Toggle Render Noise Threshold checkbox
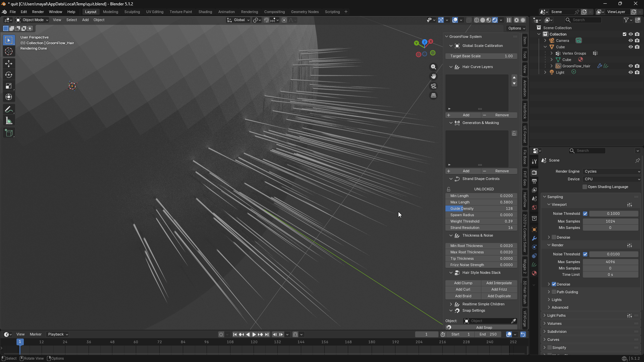 [x=585, y=254]
